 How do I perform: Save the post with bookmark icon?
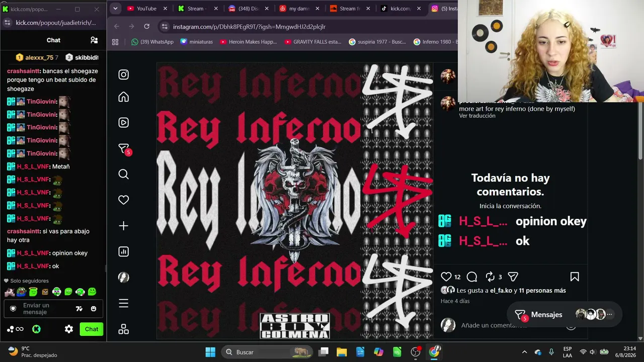coord(575,277)
